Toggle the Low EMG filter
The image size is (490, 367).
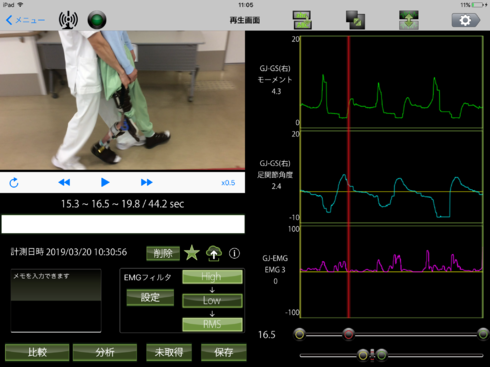coord(212,301)
